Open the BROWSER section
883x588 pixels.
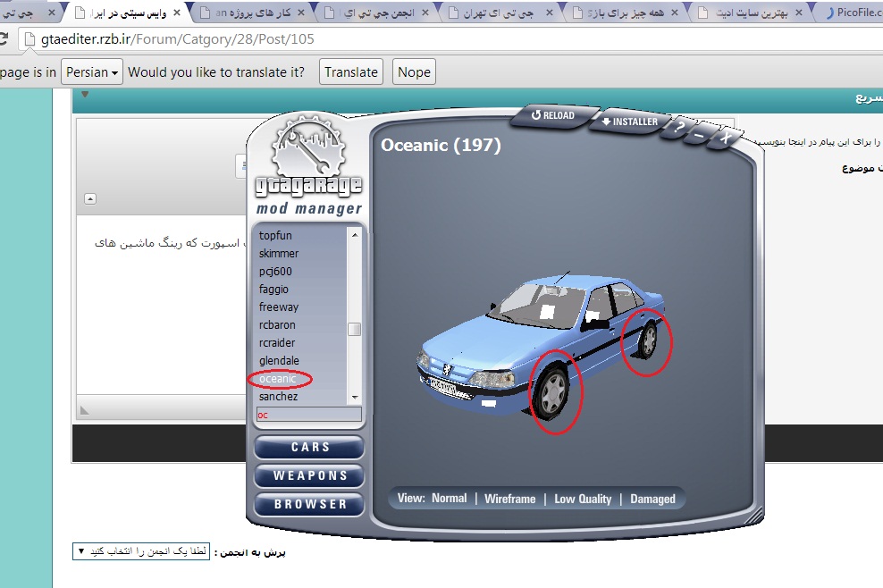pyautogui.click(x=309, y=505)
